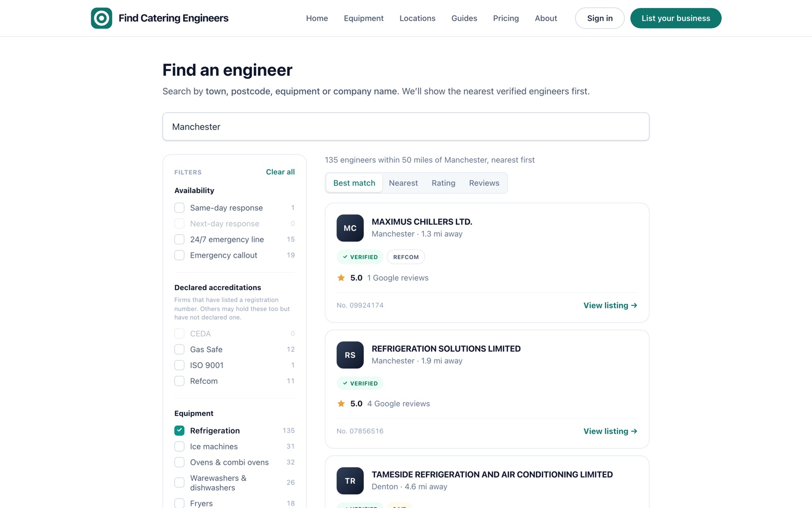
Task: Enable the Same-day response filter
Action: pos(179,208)
